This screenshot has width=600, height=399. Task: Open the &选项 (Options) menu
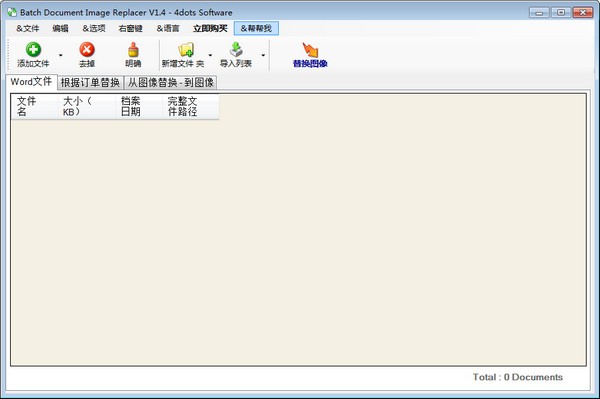(94, 28)
